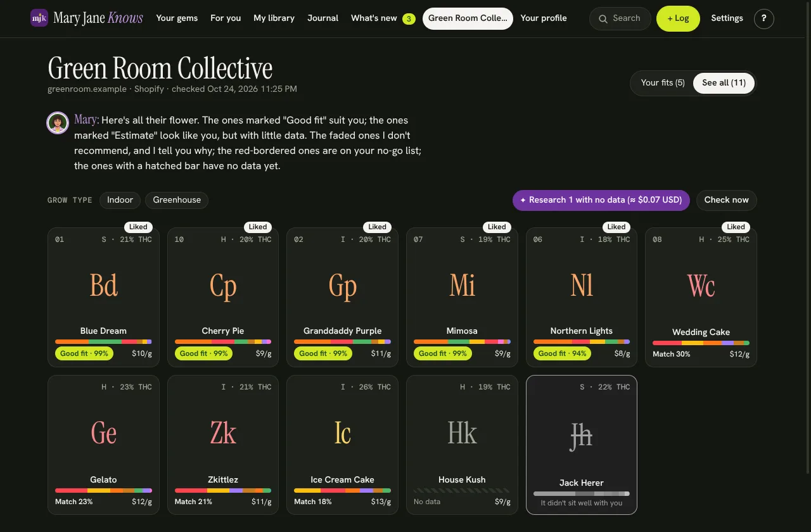Switch to See all (11) view
The width and height of the screenshot is (811, 532).
click(724, 83)
